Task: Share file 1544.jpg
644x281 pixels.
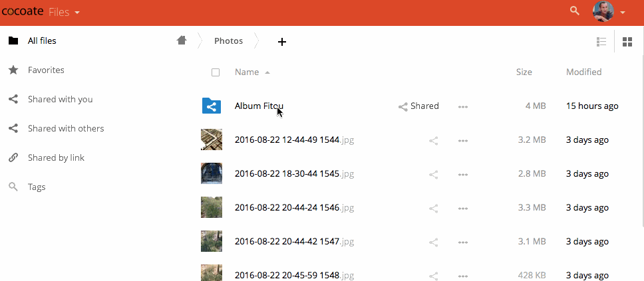Action: pyautogui.click(x=433, y=141)
